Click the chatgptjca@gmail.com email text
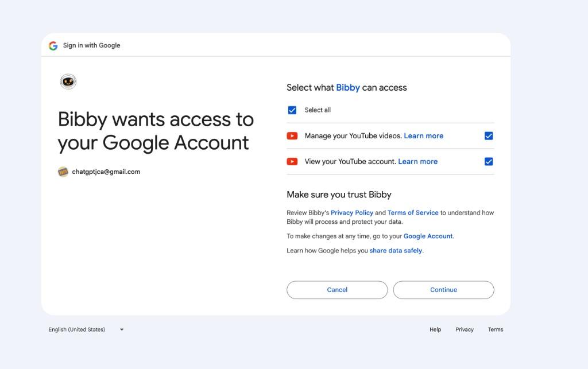The width and height of the screenshot is (588, 369). coord(106,172)
